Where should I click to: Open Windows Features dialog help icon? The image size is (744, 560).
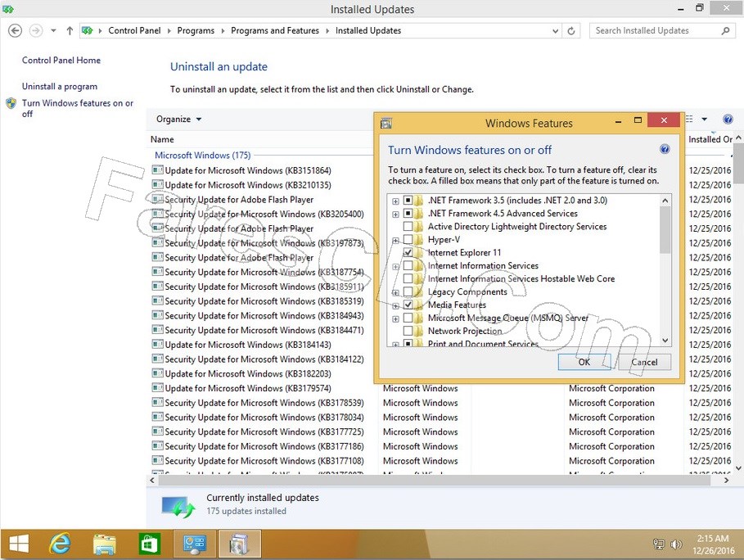tap(665, 150)
